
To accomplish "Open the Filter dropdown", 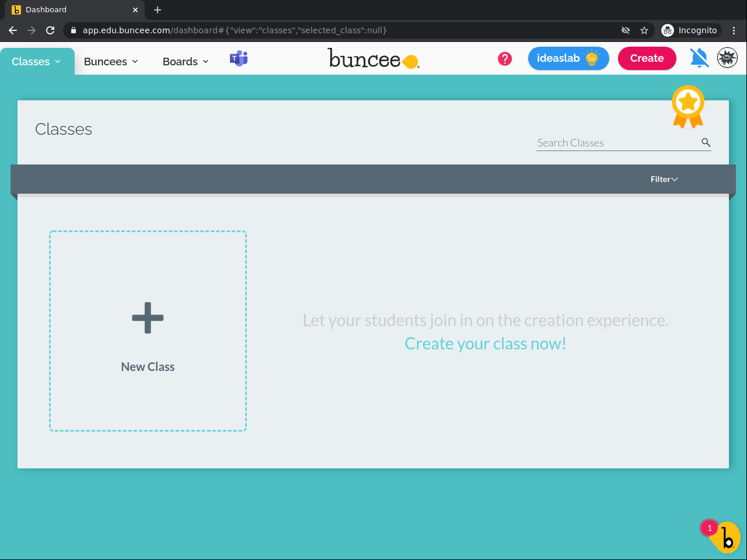I will coord(664,179).
